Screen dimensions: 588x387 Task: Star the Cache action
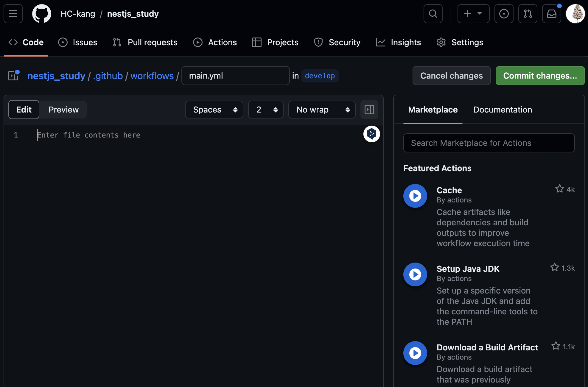(x=559, y=189)
